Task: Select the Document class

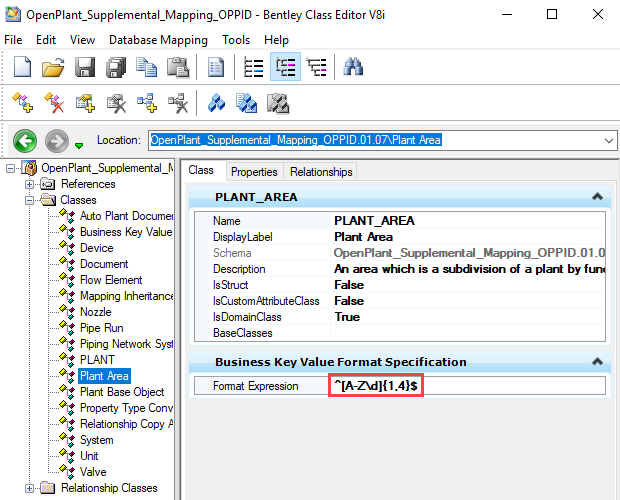Action: tap(104, 264)
